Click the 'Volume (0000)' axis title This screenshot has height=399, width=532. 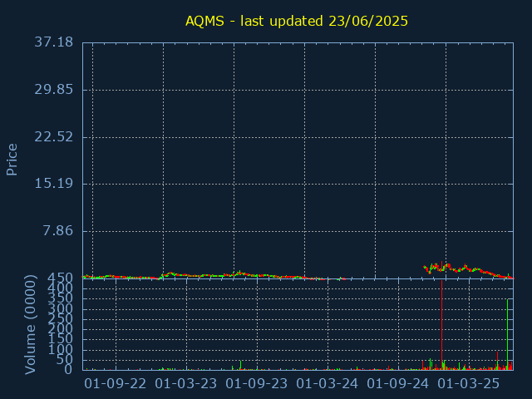click(x=30, y=325)
